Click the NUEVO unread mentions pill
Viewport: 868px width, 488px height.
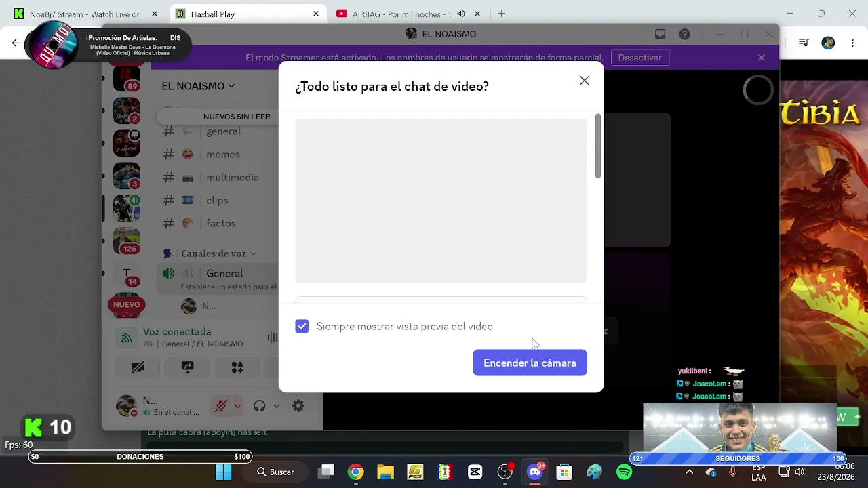(127, 304)
